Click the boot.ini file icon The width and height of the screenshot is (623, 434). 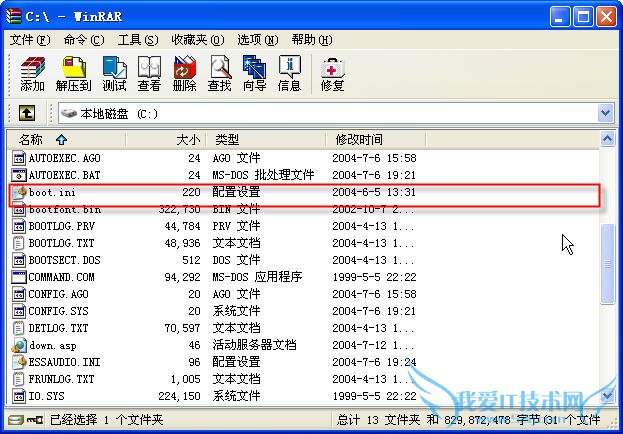coord(19,192)
